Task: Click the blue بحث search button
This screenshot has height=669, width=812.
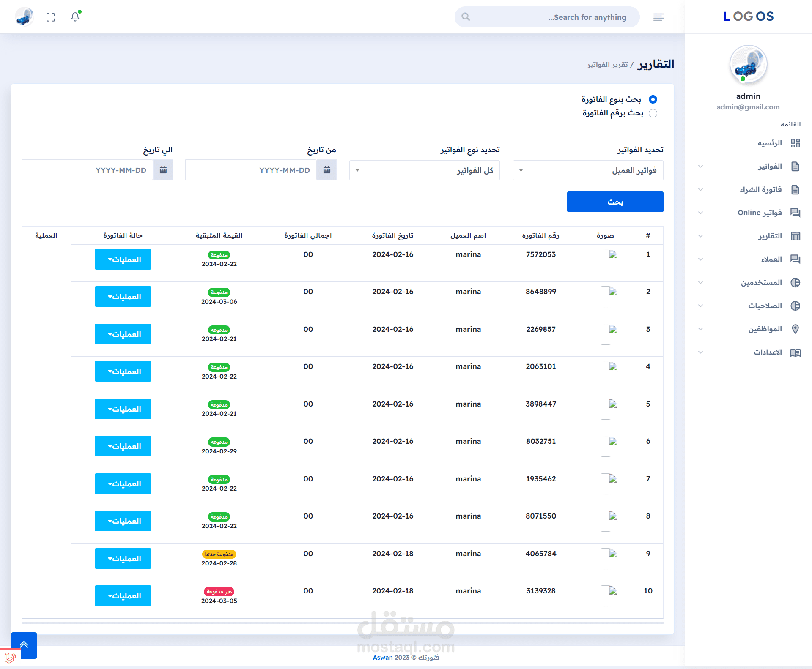Action: [615, 202]
